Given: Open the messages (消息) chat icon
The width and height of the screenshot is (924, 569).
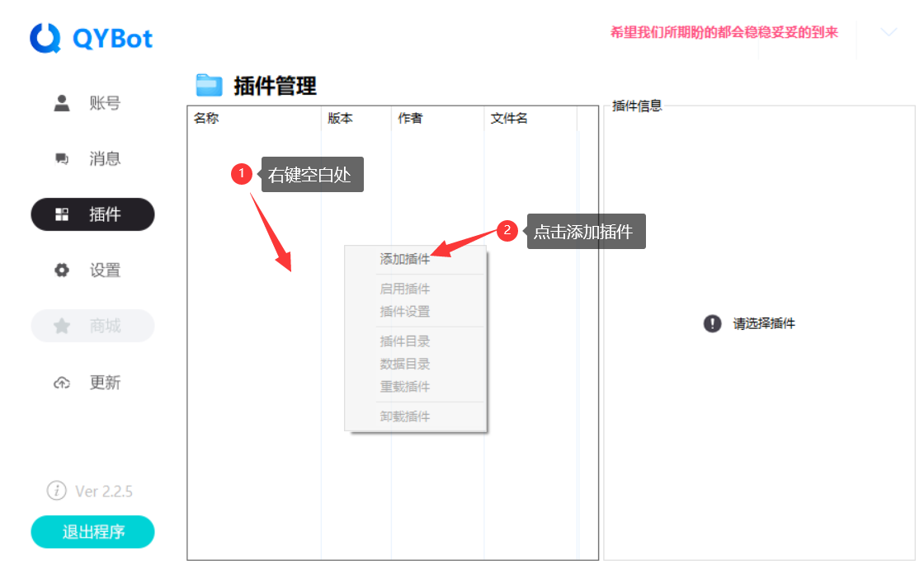Looking at the screenshot, I should pyautogui.click(x=62, y=159).
